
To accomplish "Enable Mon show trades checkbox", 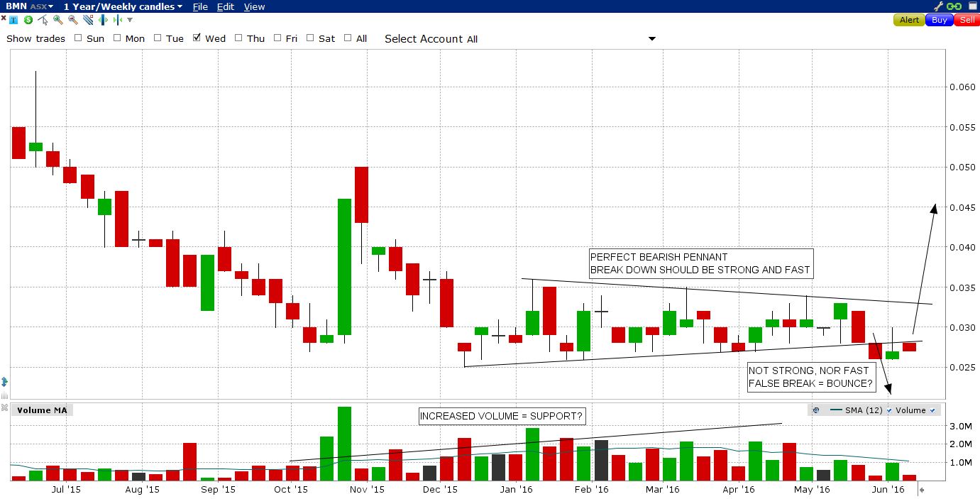I will [x=117, y=38].
